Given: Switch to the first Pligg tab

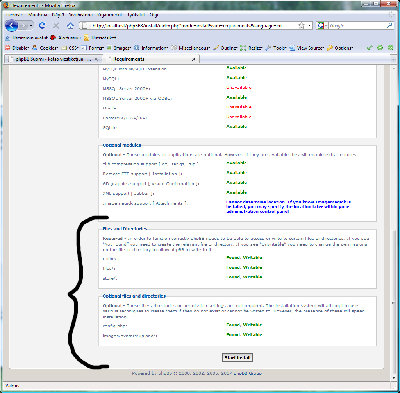Looking at the screenshot, I should point(53,59).
